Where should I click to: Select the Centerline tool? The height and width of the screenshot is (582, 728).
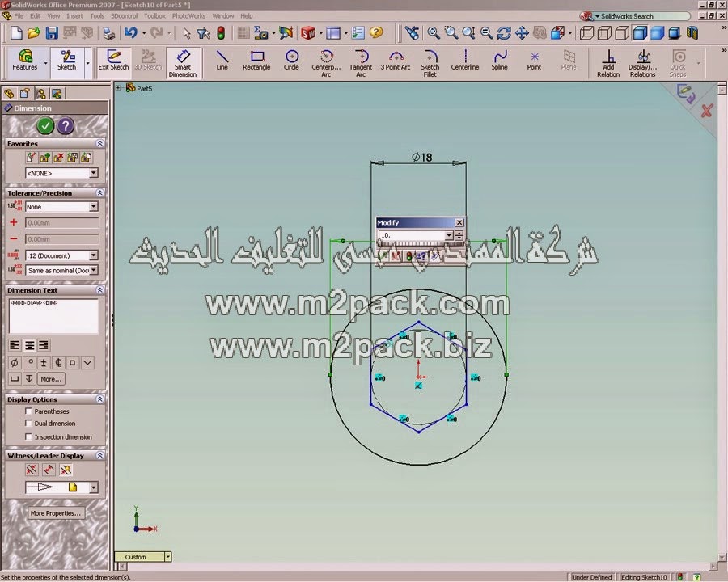pyautogui.click(x=465, y=61)
